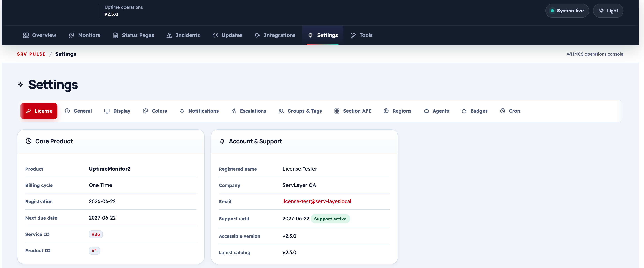Go to the Incidents navigation item
This screenshot has width=644, height=268.
pyautogui.click(x=183, y=35)
